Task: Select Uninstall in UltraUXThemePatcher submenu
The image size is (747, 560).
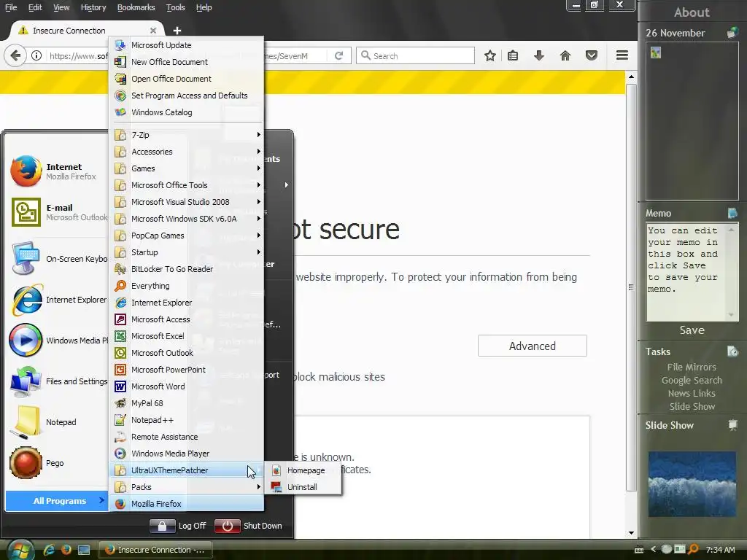Action: click(x=303, y=487)
